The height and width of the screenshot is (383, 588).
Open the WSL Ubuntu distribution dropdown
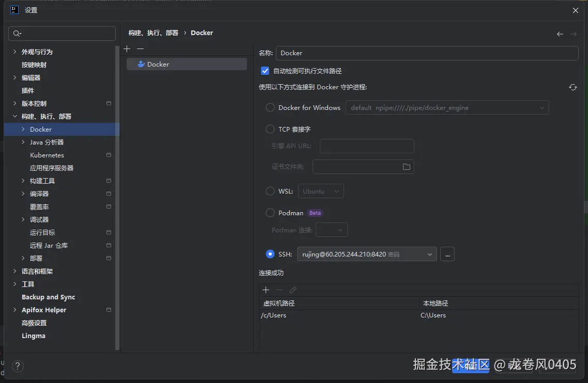point(321,191)
